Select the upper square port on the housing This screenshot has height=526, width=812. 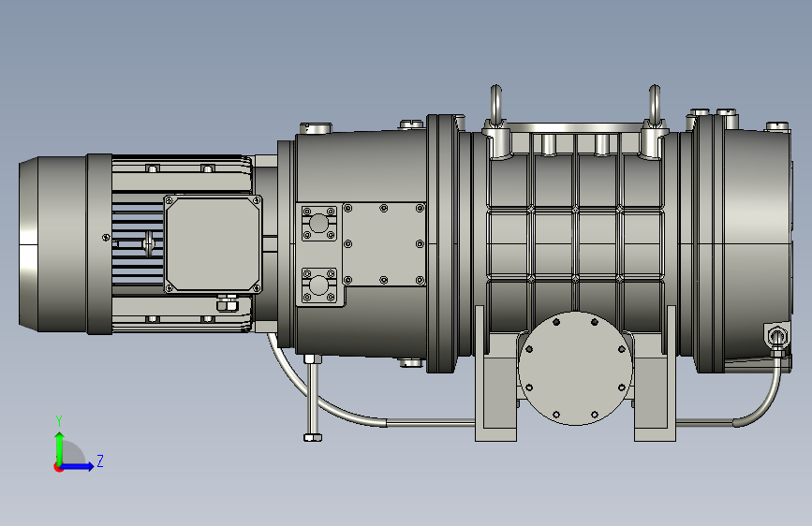tap(319, 224)
